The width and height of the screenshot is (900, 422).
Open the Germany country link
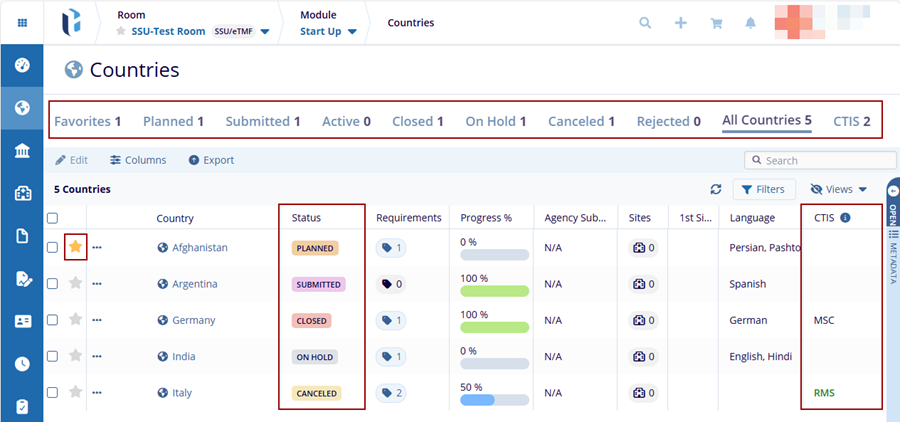(193, 320)
